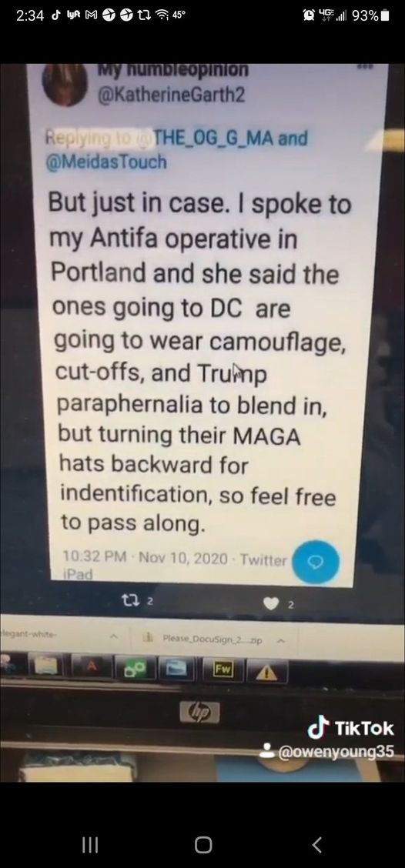
Task: Open the My humbleopinion profile avatar
Action: 65,83
